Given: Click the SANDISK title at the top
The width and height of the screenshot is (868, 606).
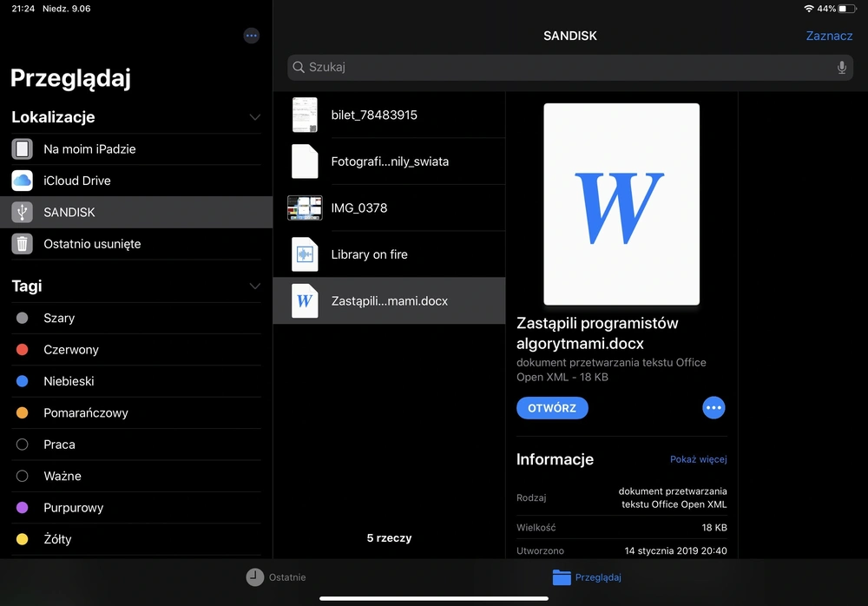Looking at the screenshot, I should 570,36.
